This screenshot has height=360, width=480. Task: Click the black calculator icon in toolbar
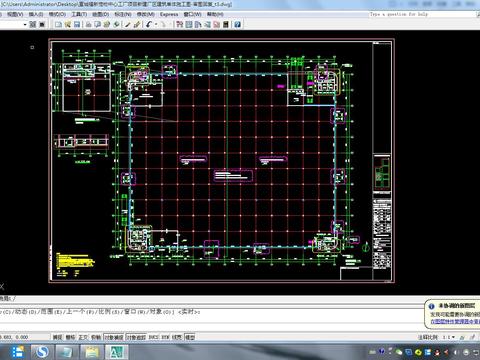pos(226,24)
